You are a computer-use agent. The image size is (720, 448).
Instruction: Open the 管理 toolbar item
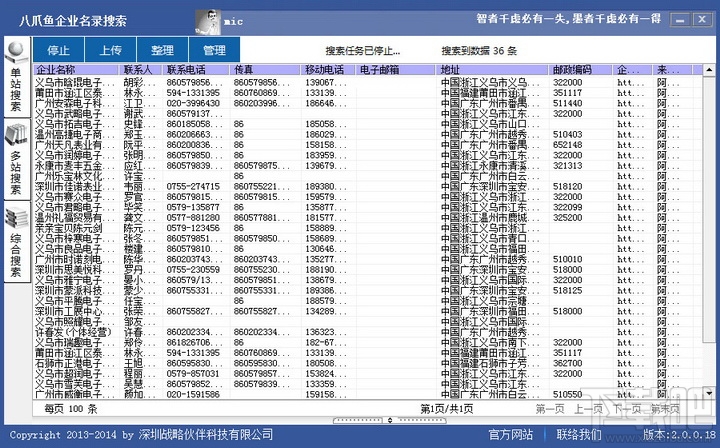coord(214,50)
